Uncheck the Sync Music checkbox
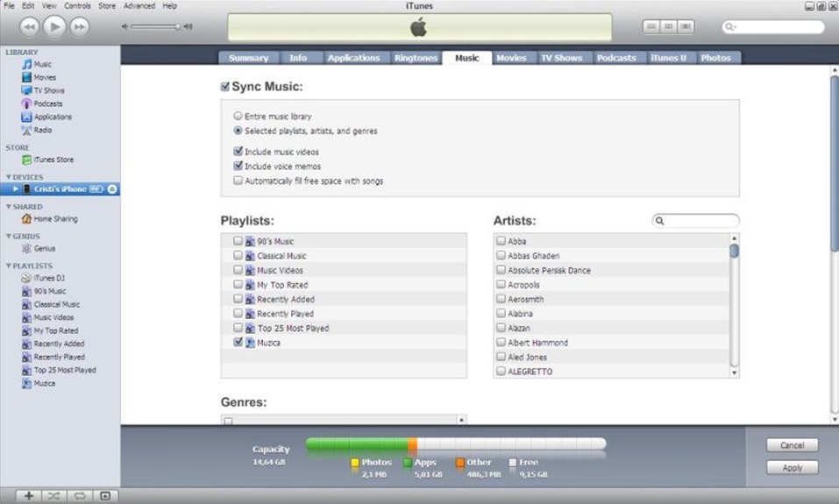Image resolution: width=839 pixels, height=504 pixels. point(225,87)
